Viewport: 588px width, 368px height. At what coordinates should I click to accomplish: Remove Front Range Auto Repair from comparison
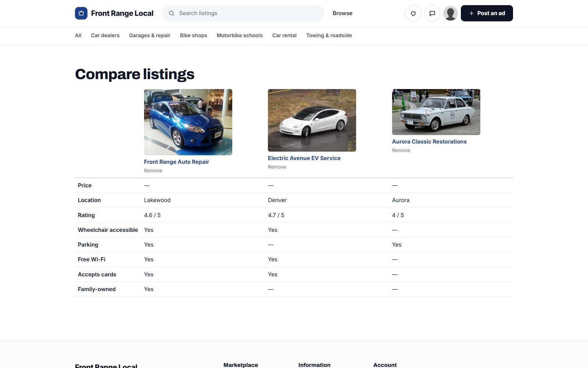[x=153, y=171]
